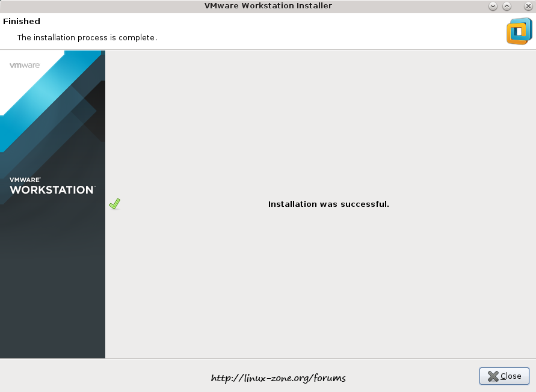Image resolution: width=536 pixels, height=392 pixels.
Task: Click the VMWARE WORKSTATION sidebar title
Action: (x=52, y=186)
